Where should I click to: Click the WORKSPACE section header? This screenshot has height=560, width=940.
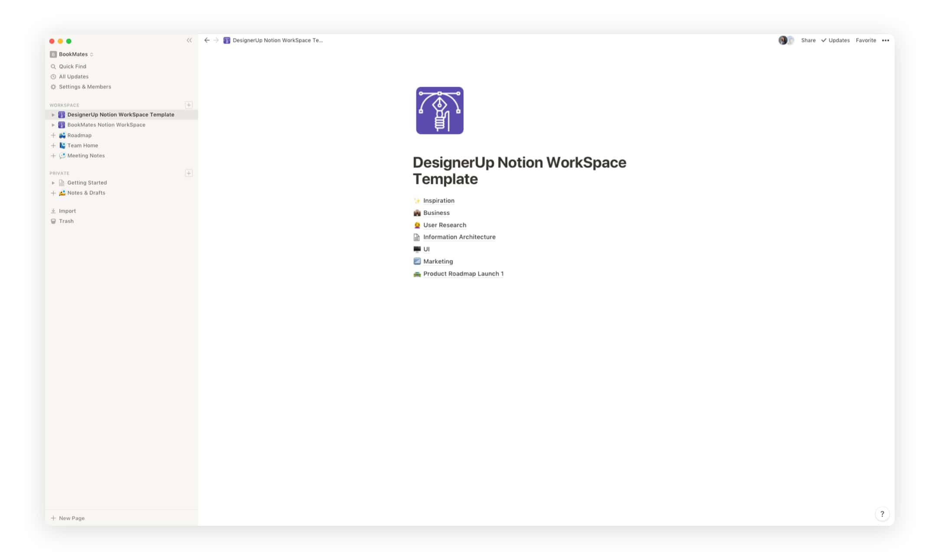[64, 105]
